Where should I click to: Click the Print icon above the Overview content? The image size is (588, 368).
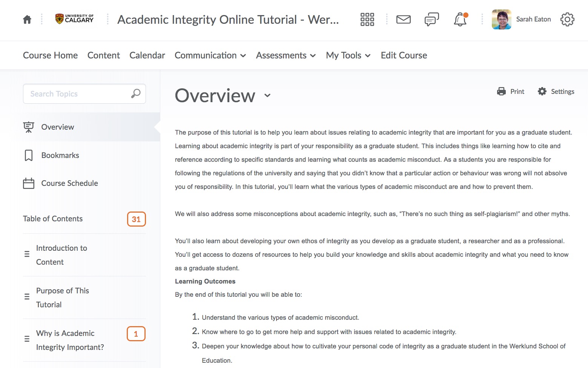(501, 91)
